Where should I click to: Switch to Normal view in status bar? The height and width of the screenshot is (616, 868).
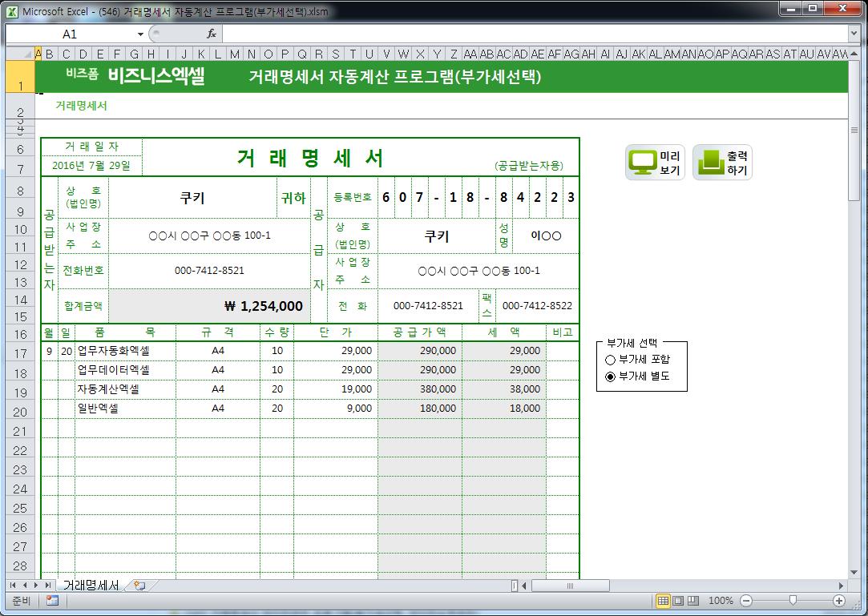663,601
